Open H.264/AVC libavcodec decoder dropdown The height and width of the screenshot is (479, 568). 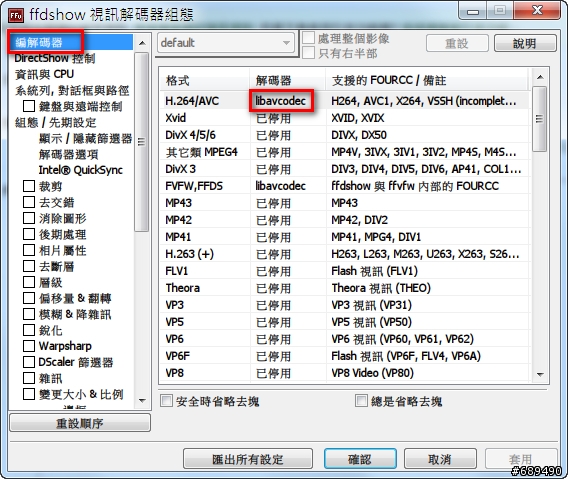tap(281, 101)
